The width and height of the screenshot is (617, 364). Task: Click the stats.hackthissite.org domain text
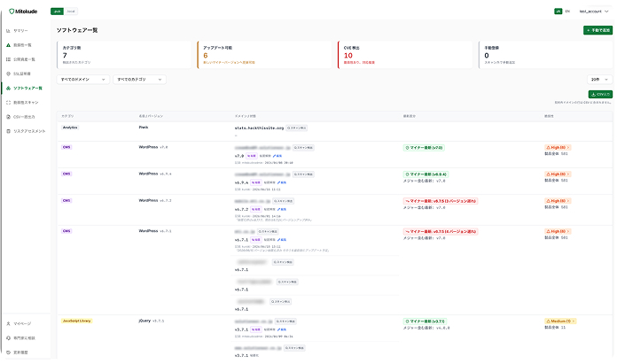(260, 128)
